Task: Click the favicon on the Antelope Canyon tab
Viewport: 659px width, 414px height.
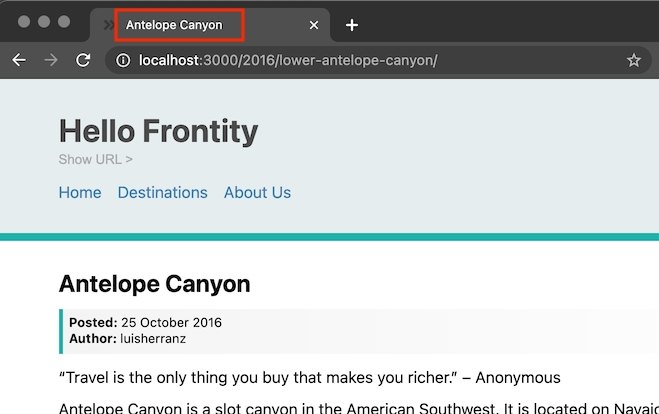Action: [107, 25]
